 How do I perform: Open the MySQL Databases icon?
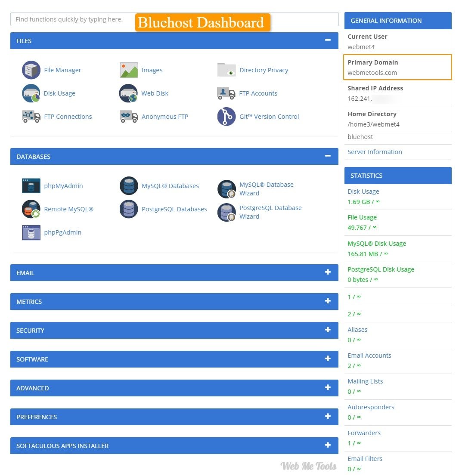(129, 186)
